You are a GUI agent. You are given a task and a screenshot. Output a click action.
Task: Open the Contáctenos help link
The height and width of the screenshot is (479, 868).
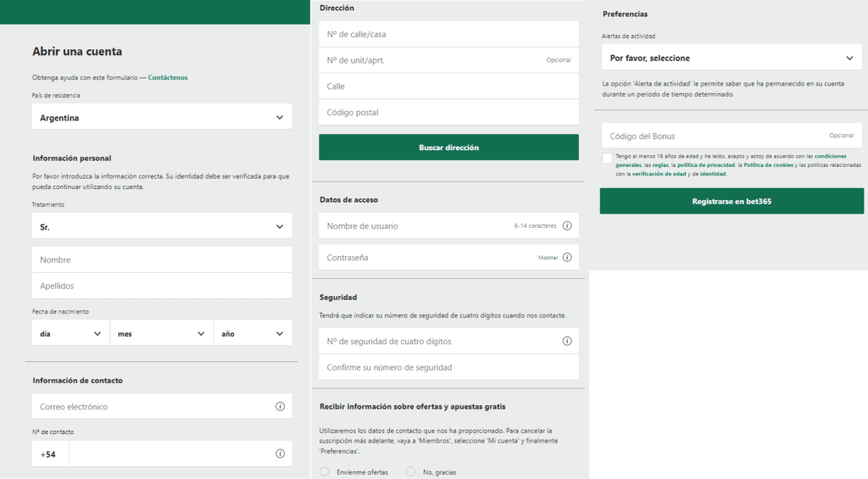click(168, 77)
